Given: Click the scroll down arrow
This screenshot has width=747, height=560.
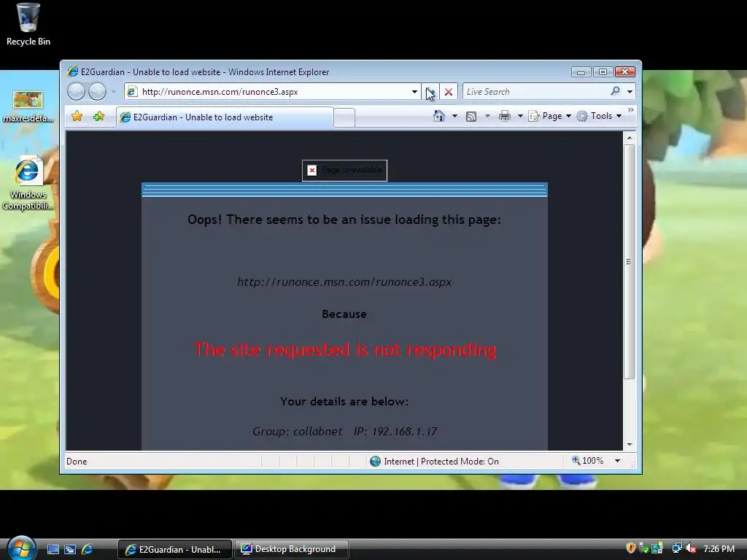Looking at the screenshot, I should point(630,444).
